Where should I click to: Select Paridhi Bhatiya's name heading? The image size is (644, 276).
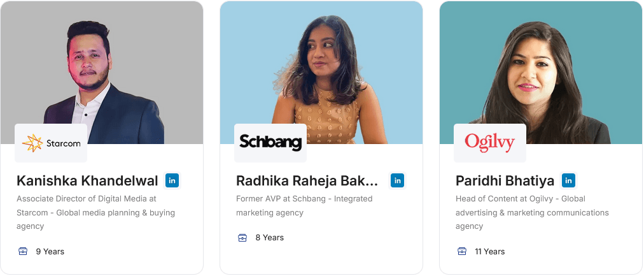click(505, 181)
